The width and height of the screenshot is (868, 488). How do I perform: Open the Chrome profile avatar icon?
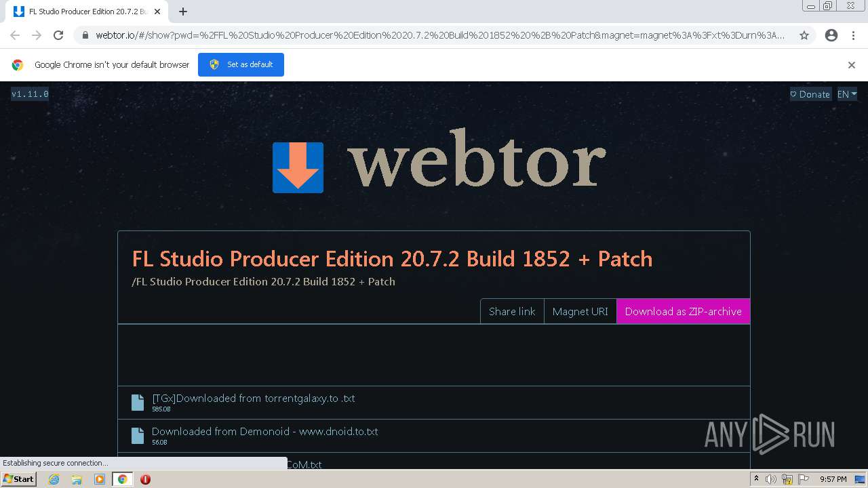click(831, 35)
